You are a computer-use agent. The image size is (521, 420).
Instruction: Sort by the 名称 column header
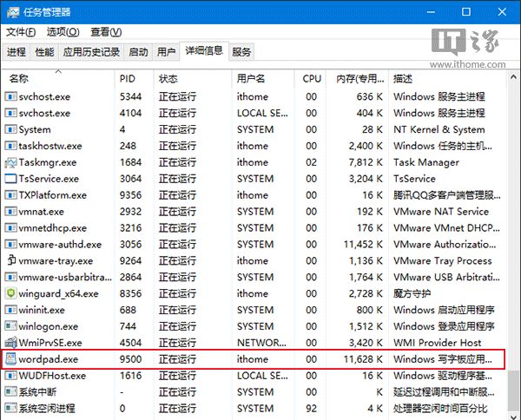coord(58,79)
